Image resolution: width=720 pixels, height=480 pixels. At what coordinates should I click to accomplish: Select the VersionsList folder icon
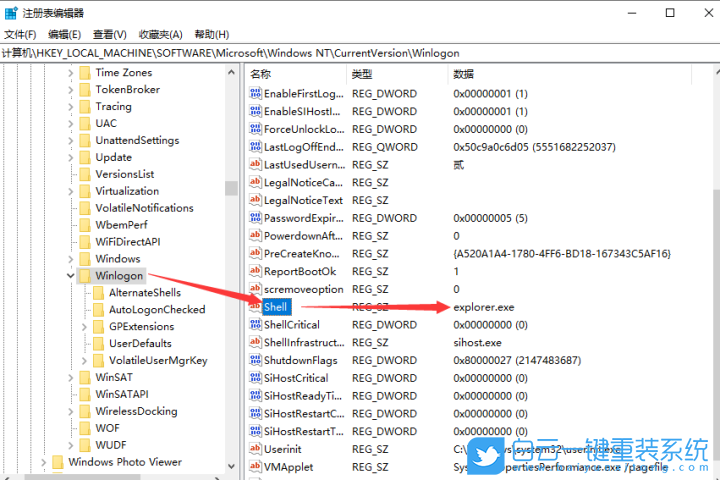85,174
